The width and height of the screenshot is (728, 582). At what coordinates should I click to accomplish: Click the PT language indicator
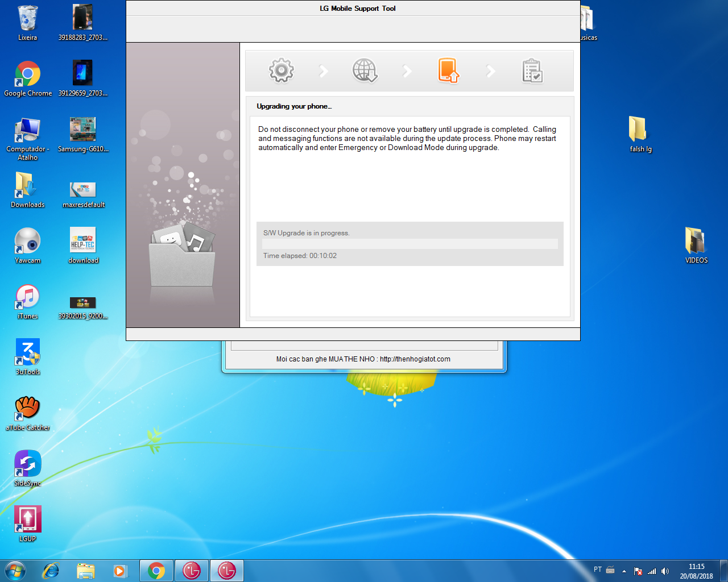click(x=598, y=569)
